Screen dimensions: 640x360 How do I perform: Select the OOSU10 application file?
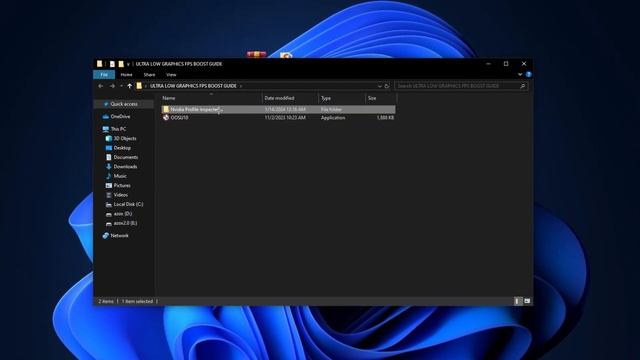point(278,118)
